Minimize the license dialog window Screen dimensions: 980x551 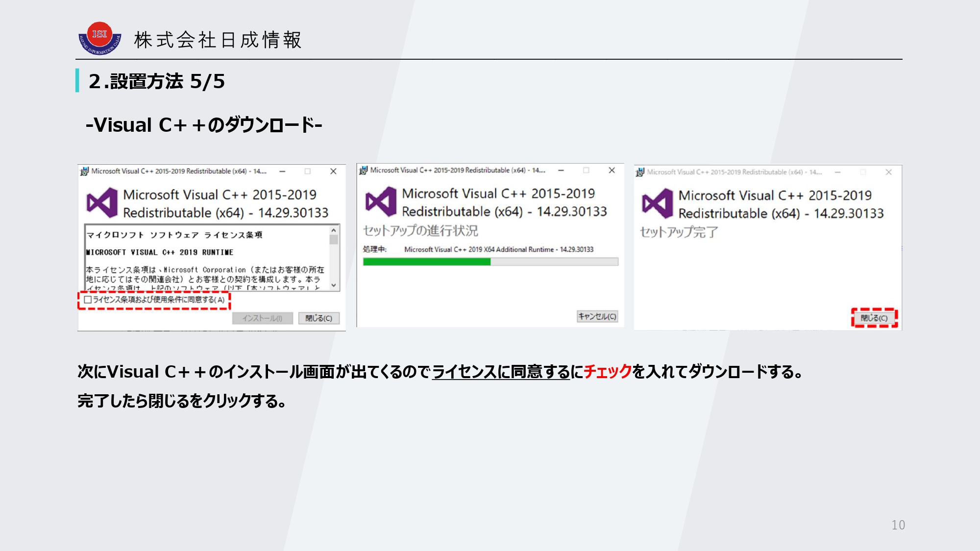coord(282,171)
